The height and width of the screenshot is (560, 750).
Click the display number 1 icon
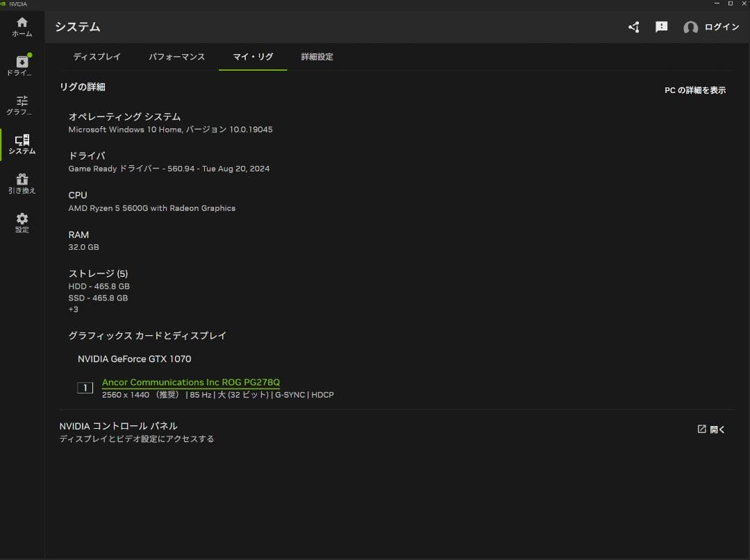tap(85, 387)
